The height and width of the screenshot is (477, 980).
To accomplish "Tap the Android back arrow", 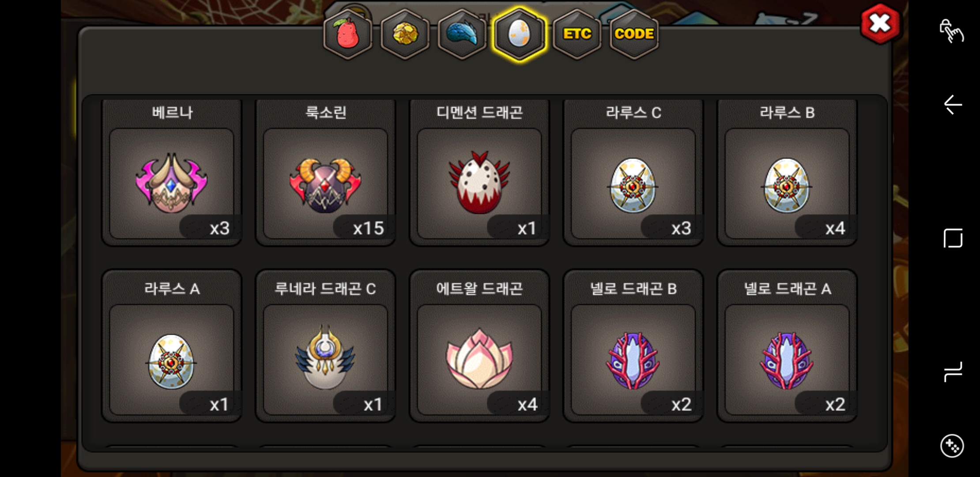I will click(953, 105).
